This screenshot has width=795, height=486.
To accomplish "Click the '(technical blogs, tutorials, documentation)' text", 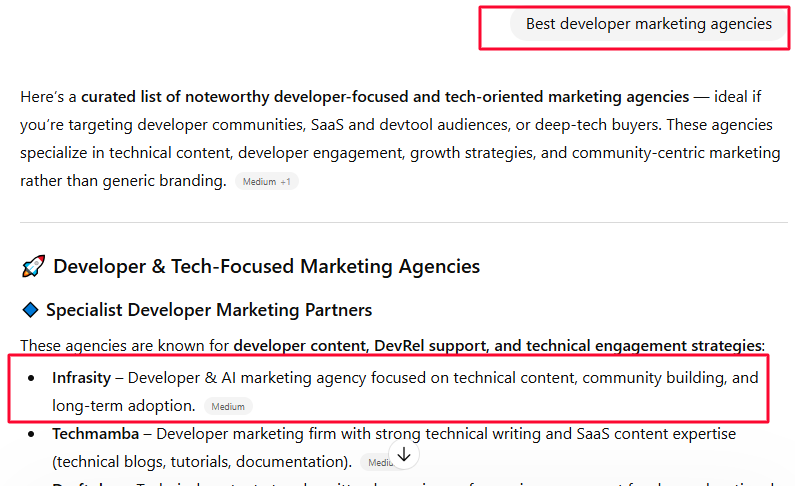I will pos(202,462).
